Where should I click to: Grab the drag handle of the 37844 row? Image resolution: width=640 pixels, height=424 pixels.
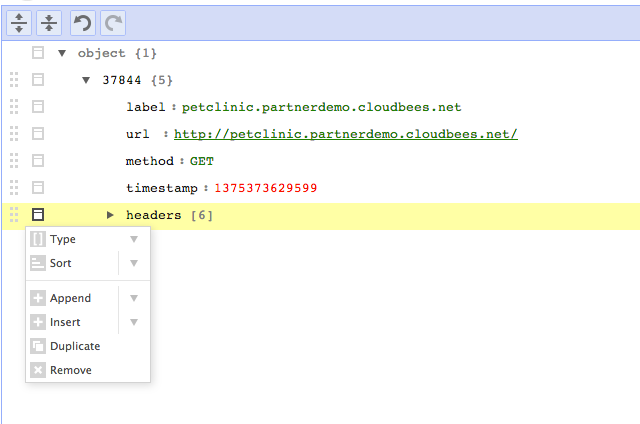tap(14, 80)
